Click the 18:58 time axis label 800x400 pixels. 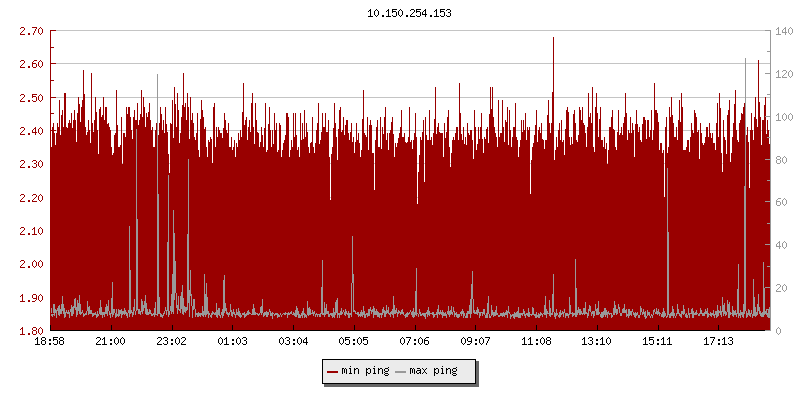point(50,342)
